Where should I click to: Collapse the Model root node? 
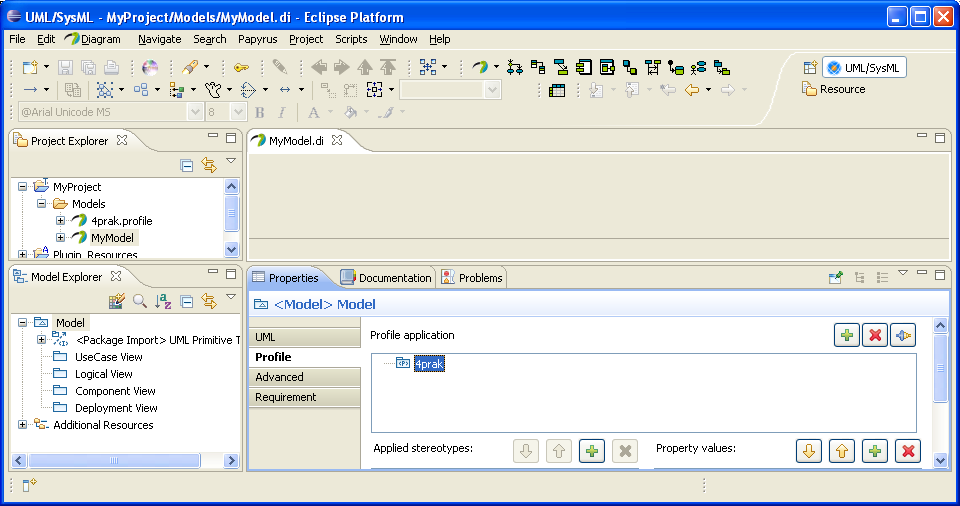tap(23, 323)
